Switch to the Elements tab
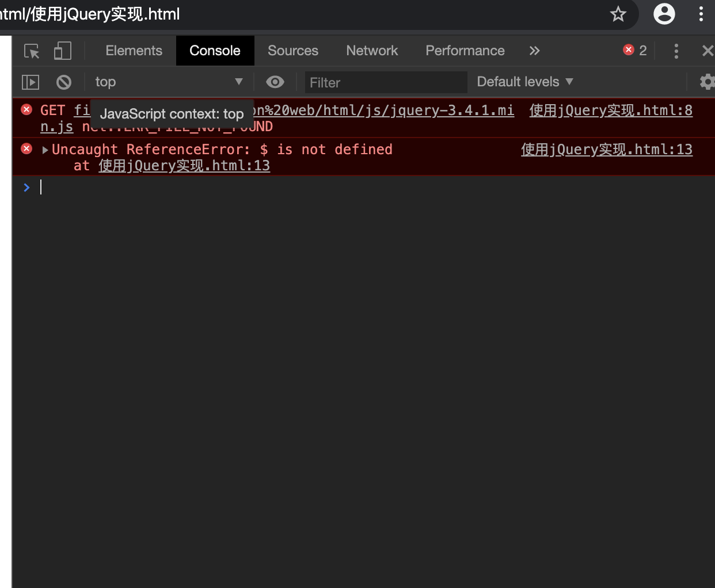Screen dimensions: 715x588 tap(134, 51)
